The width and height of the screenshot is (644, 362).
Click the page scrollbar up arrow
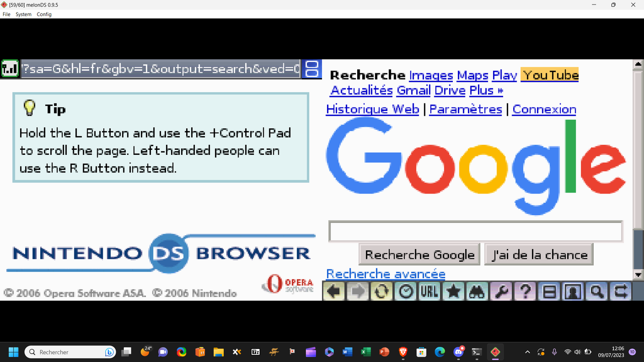point(638,64)
